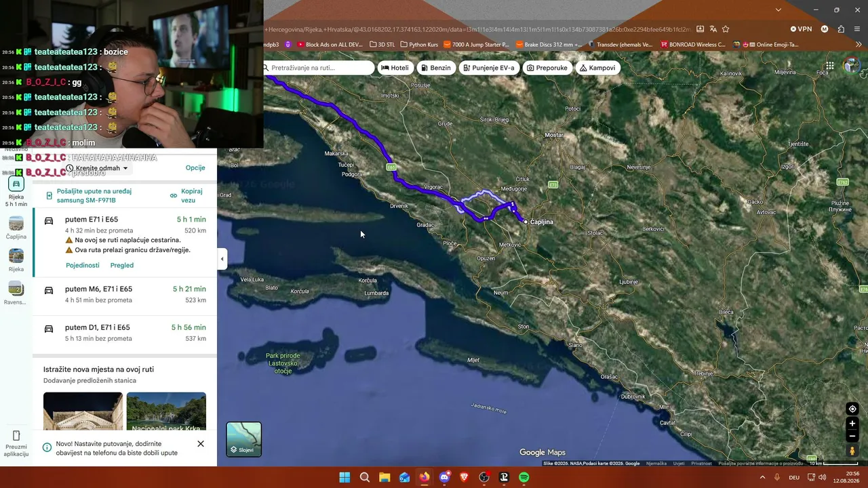Open the Rijeka 5 h 1 min driving shortcut
868x488 pixels.
click(16, 190)
